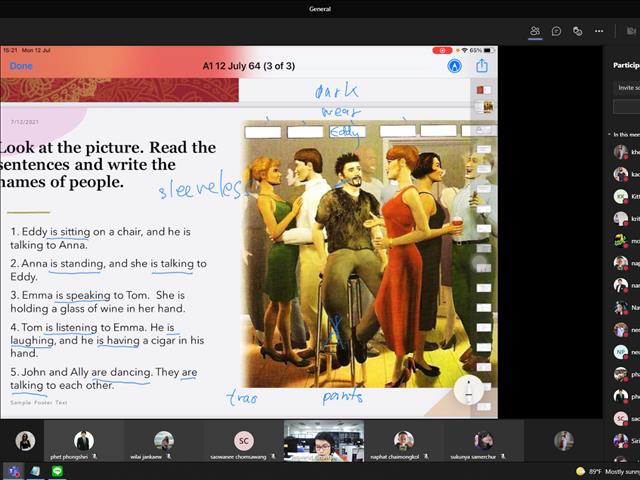Select the first slide thumbnail with red cover
Image resolution: width=640 pixels, height=480 pixels.
tap(484, 89)
